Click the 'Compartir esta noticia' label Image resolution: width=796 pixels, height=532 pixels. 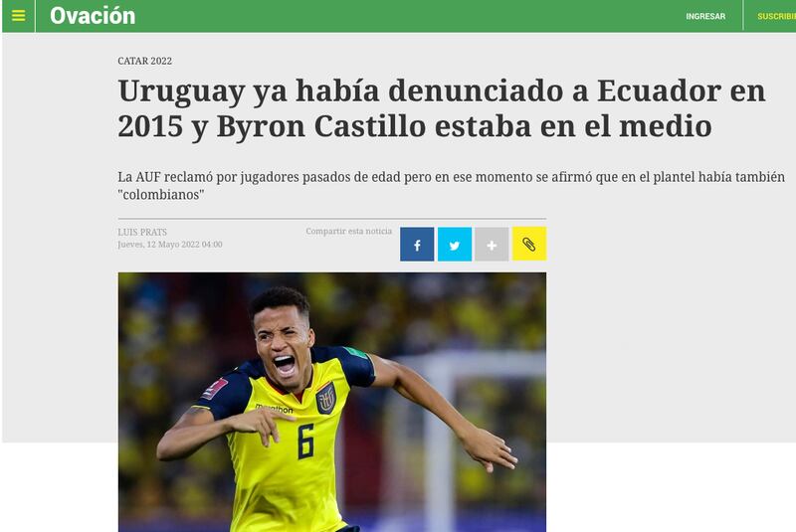point(349,232)
